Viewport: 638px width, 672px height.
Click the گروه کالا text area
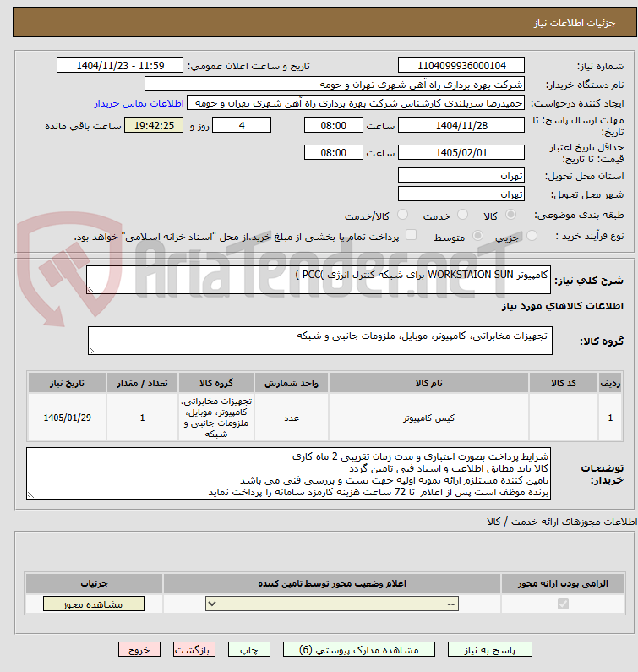point(320,341)
